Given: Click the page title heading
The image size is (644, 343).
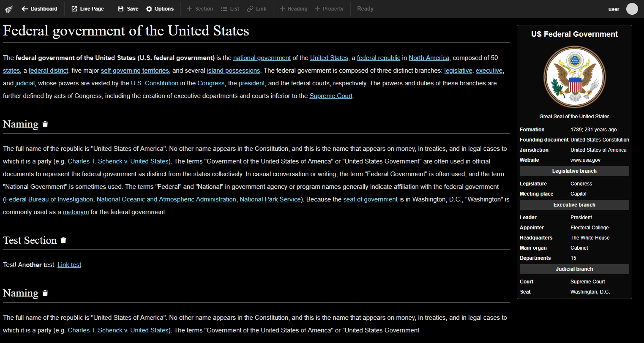Looking at the screenshot, I should (126, 31).
